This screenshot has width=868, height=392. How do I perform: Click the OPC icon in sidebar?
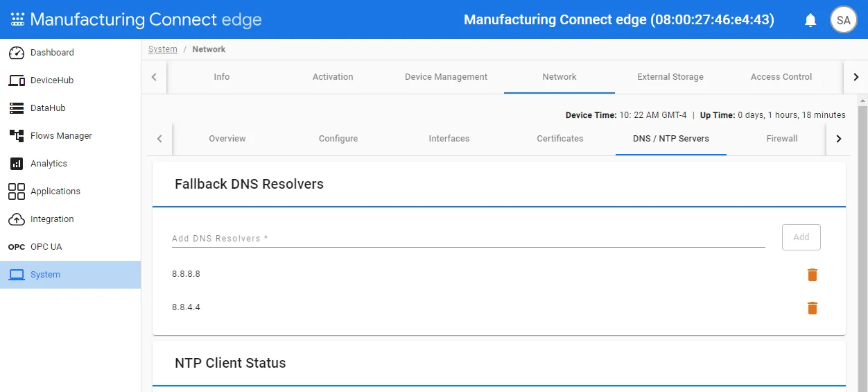17,247
